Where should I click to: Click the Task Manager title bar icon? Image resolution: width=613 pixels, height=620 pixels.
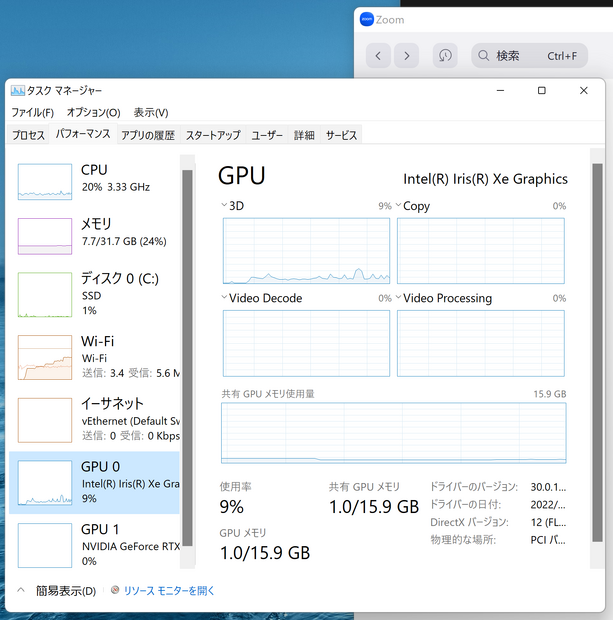[x=17, y=91]
